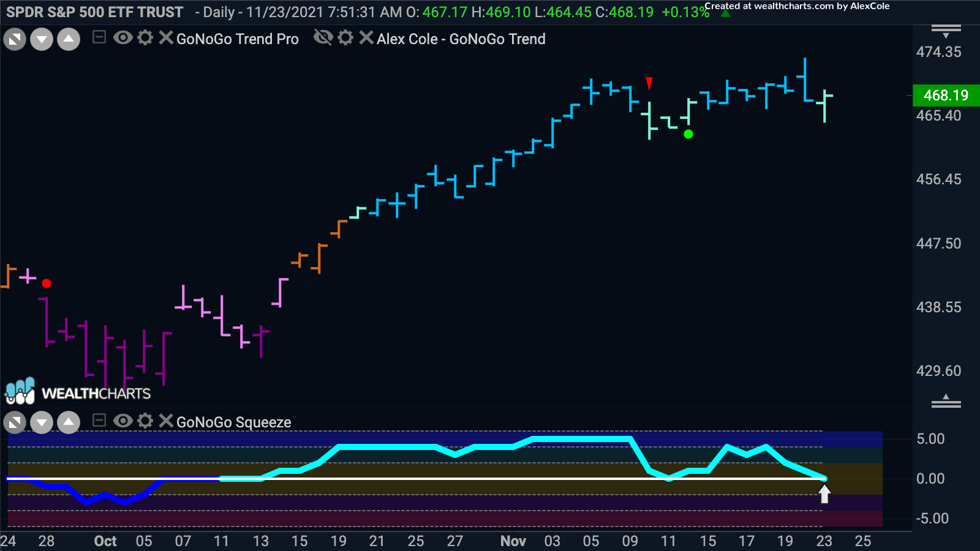Click the WealthCharts logo

click(x=78, y=392)
